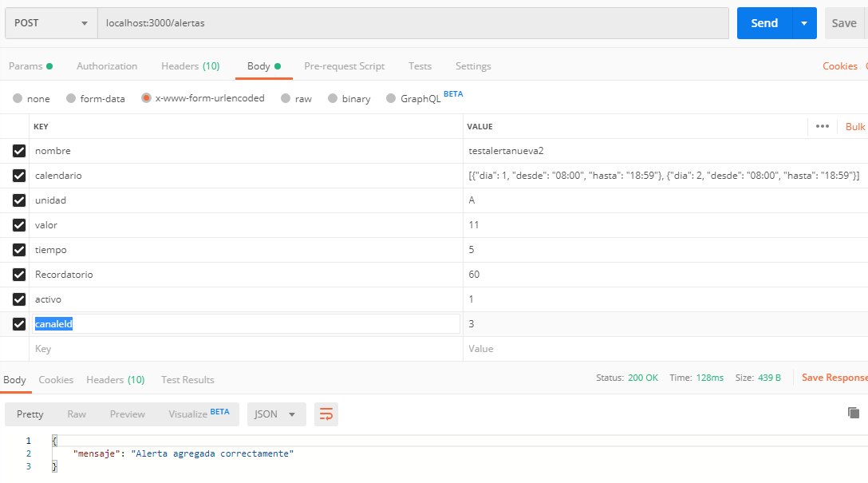Click the Send button
The width and height of the screenshot is (868, 483).
[x=763, y=23]
